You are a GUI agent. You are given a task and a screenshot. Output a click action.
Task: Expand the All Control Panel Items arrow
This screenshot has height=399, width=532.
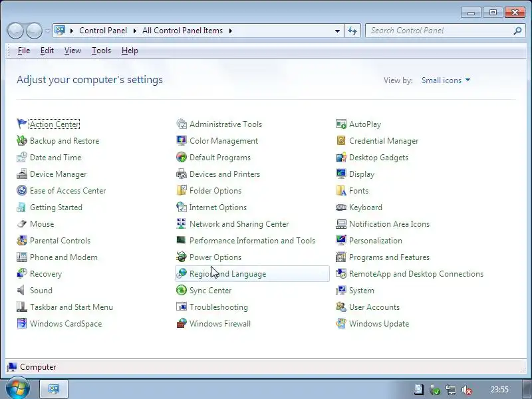pyautogui.click(x=231, y=31)
